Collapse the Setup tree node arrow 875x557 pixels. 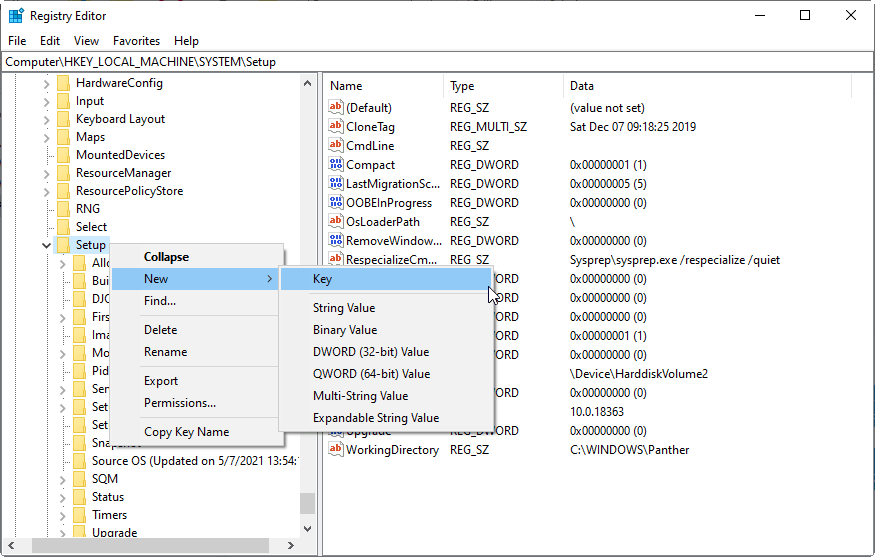click(x=46, y=246)
